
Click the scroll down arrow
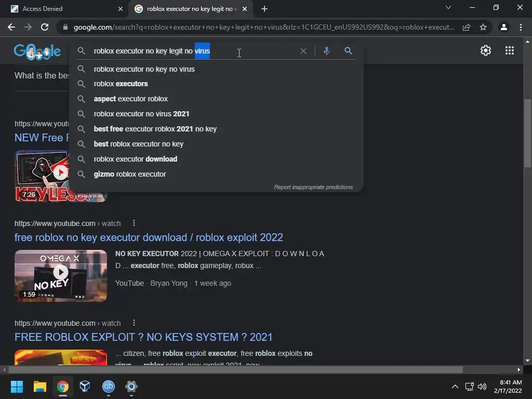pyautogui.click(x=527, y=361)
